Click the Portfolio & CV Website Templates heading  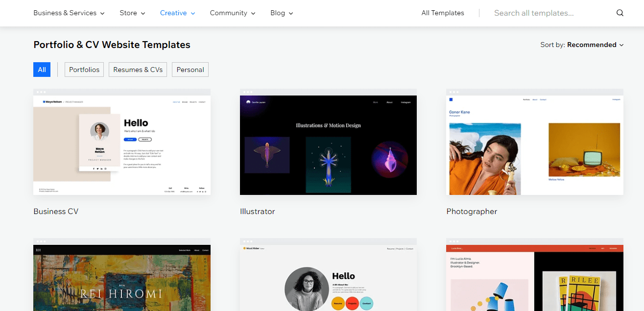(x=112, y=45)
